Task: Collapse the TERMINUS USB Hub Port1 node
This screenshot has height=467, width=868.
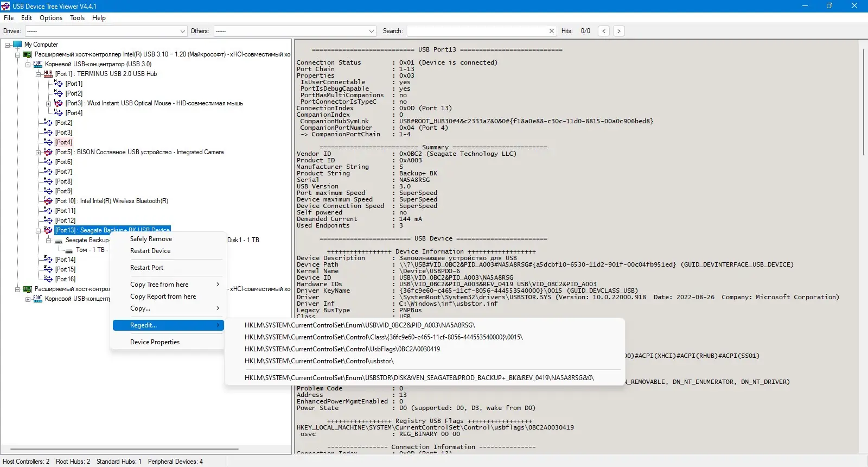Action: tap(39, 74)
